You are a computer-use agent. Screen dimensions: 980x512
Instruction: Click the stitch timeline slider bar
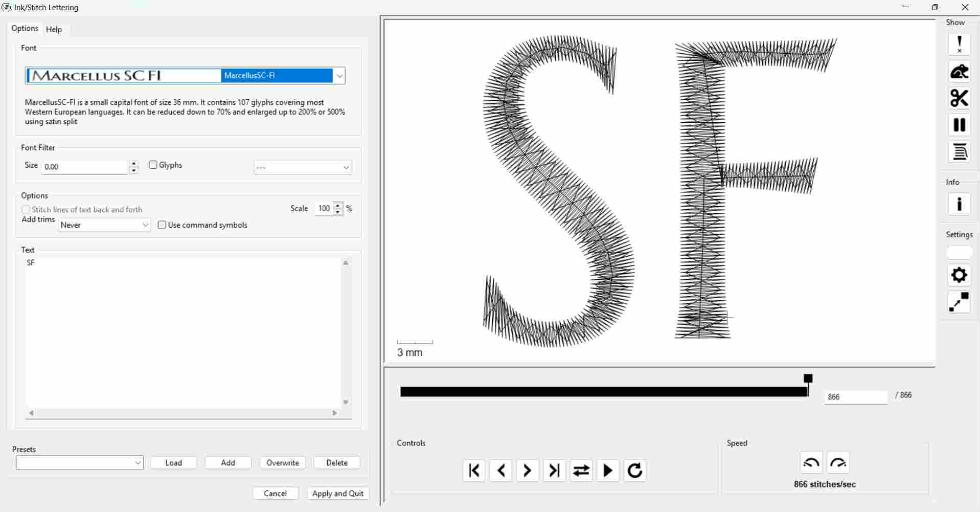pos(603,392)
